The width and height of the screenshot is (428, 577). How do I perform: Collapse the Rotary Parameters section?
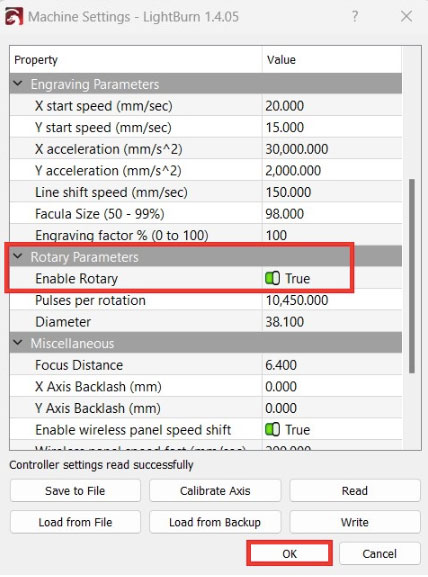(x=18, y=256)
